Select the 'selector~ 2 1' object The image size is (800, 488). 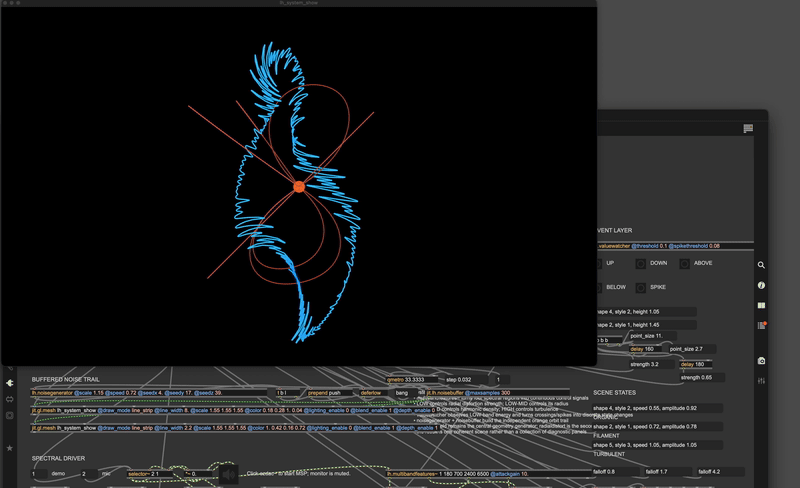(151, 474)
